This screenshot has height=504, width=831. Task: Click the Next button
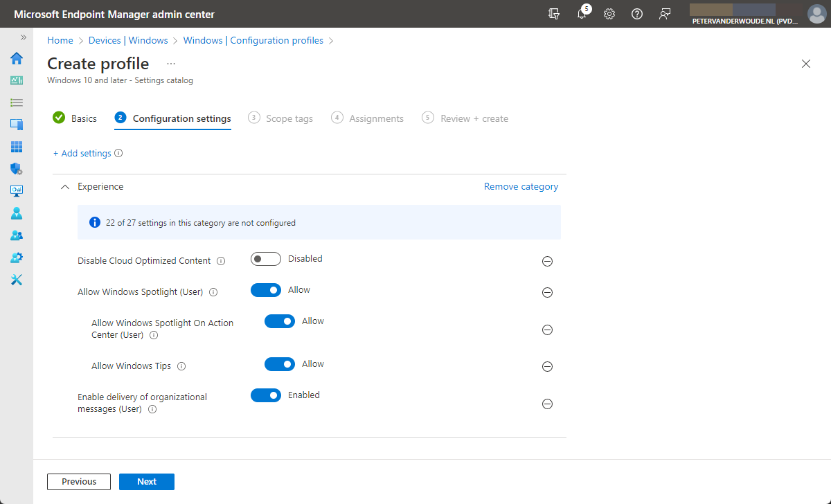147,482
